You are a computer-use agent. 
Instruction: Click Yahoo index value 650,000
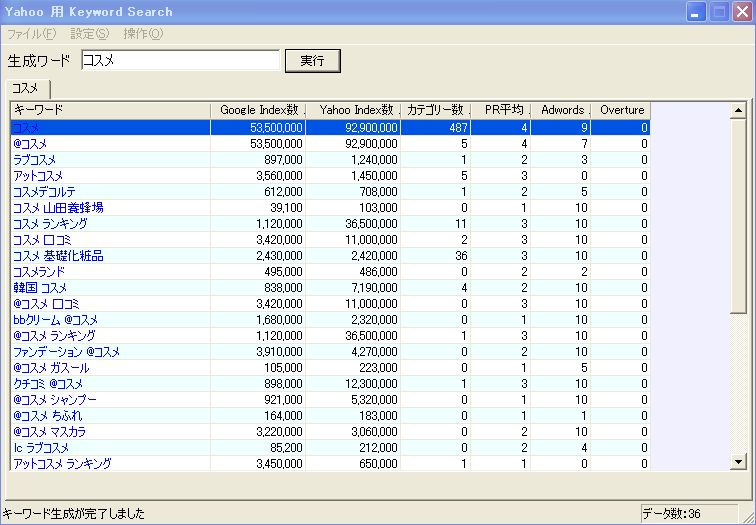[378, 464]
